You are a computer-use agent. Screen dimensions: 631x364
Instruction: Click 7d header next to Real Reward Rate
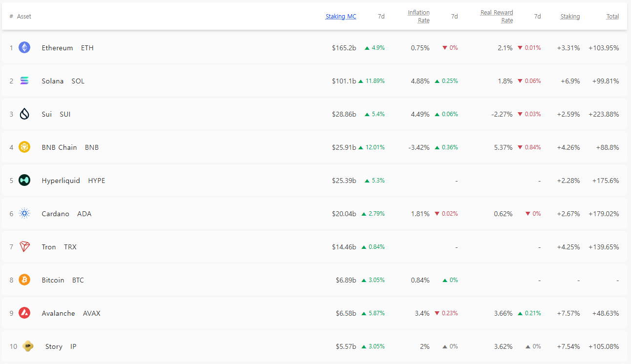click(537, 16)
